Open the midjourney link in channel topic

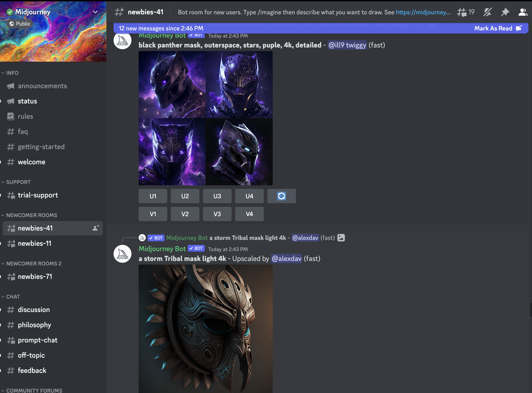423,12
